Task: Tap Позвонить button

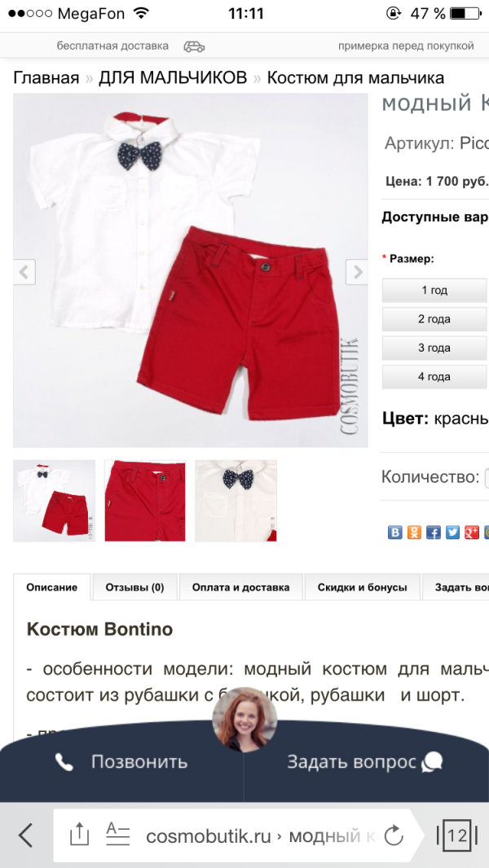Action: tap(121, 762)
